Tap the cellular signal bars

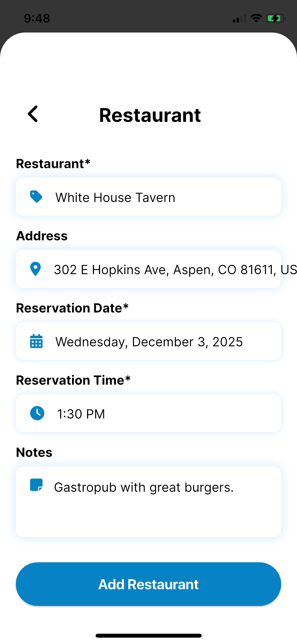tap(239, 19)
